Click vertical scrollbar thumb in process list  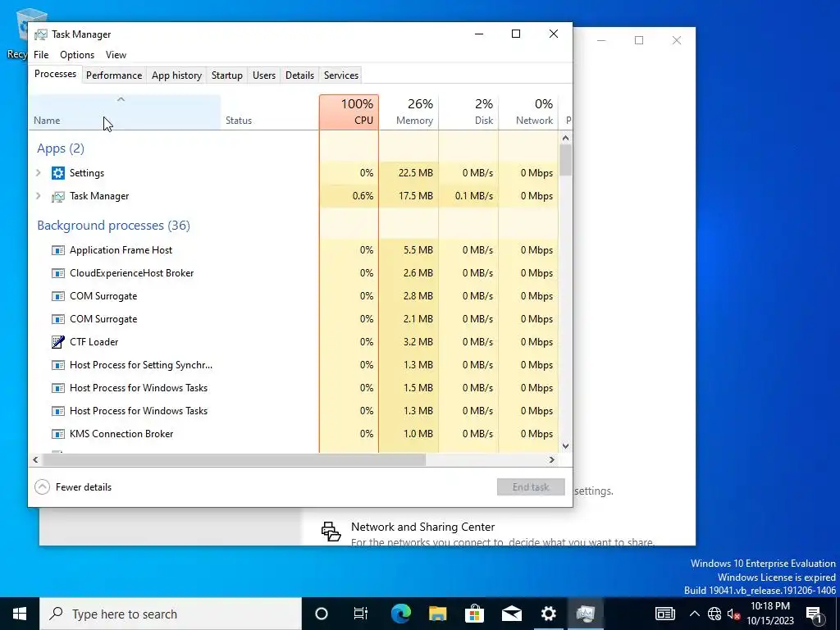[x=565, y=160]
